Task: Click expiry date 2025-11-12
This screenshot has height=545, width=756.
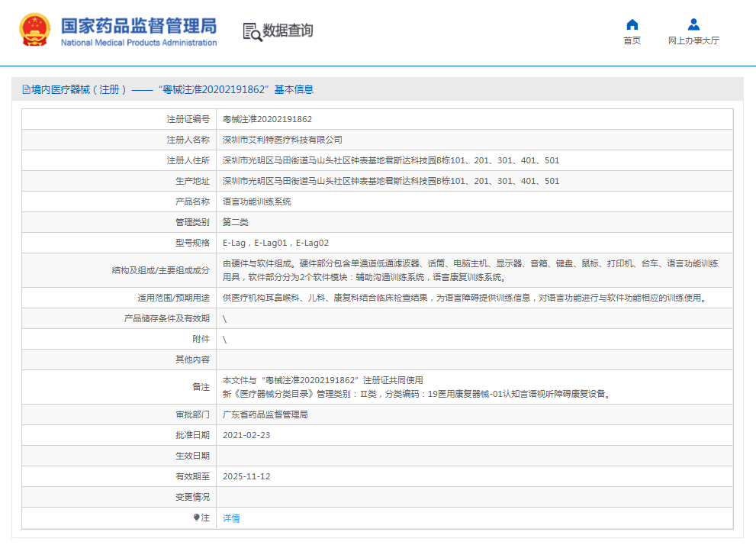Action: pyautogui.click(x=246, y=476)
